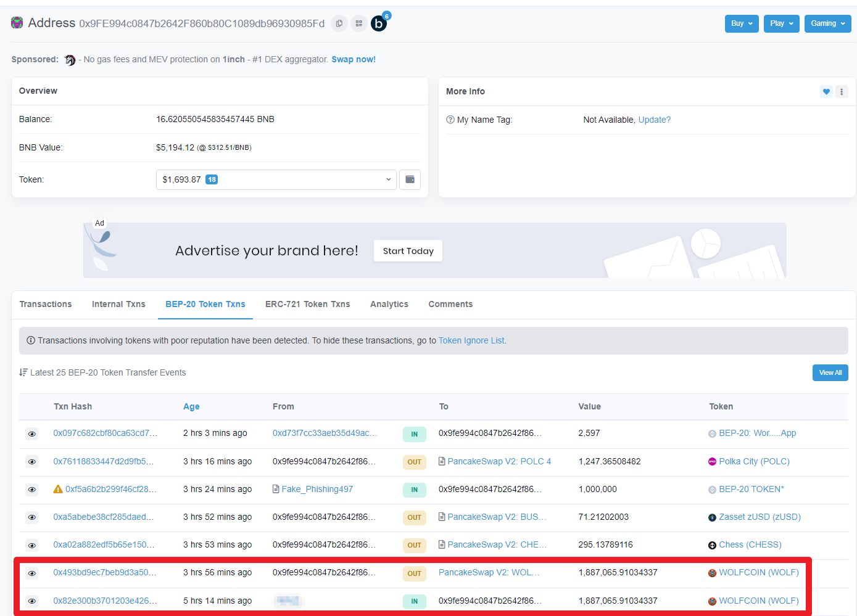Open the Fake_Phishing497 address link
Screen dimensions: 857x616
tap(317, 489)
